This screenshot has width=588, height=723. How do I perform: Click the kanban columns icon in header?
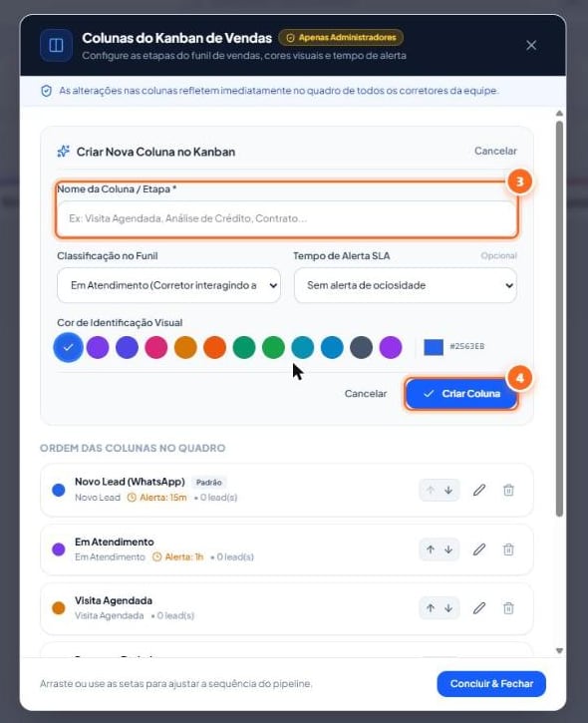tap(56, 45)
